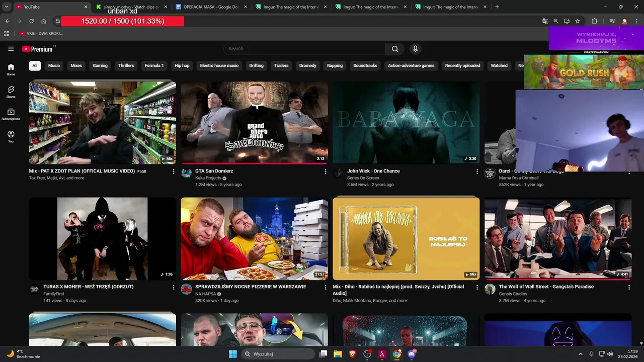
Task: Go to YouTube Premium logo home
Action: [37, 49]
